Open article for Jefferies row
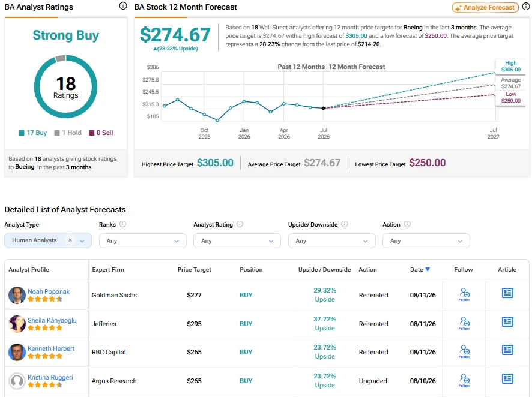 (x=507, y=321)
